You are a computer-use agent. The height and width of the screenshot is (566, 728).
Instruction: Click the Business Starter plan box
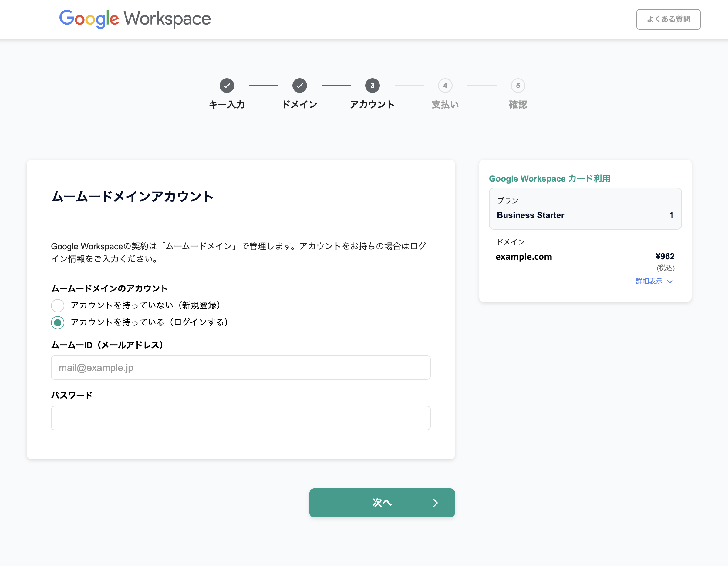(585, 209)
